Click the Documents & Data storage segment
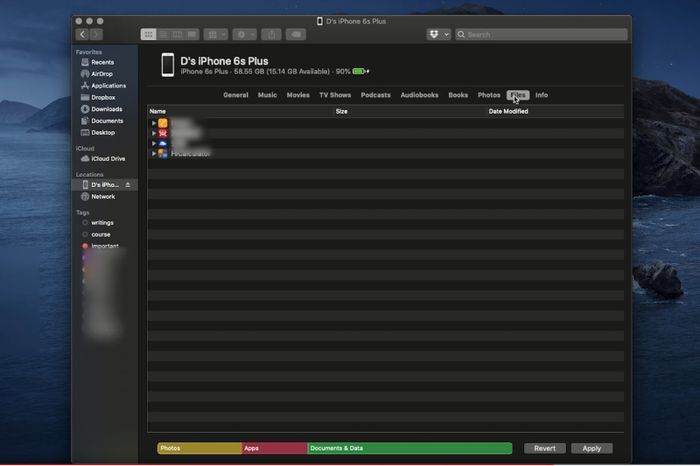The height and width of the screenshot is (466, 700). coord(409,448)
